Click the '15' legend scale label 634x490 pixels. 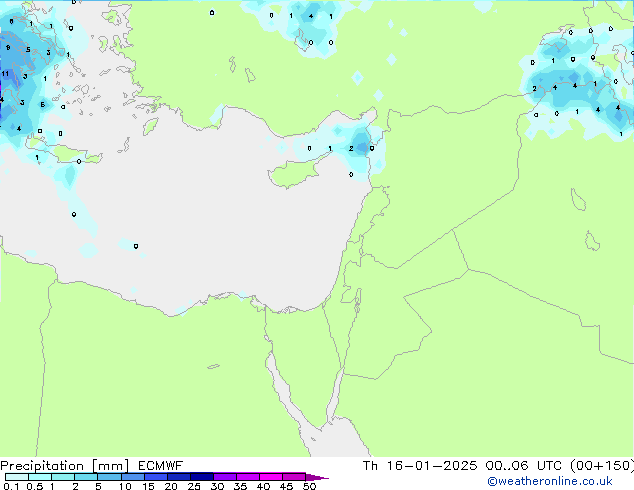[x=148, y=486]
